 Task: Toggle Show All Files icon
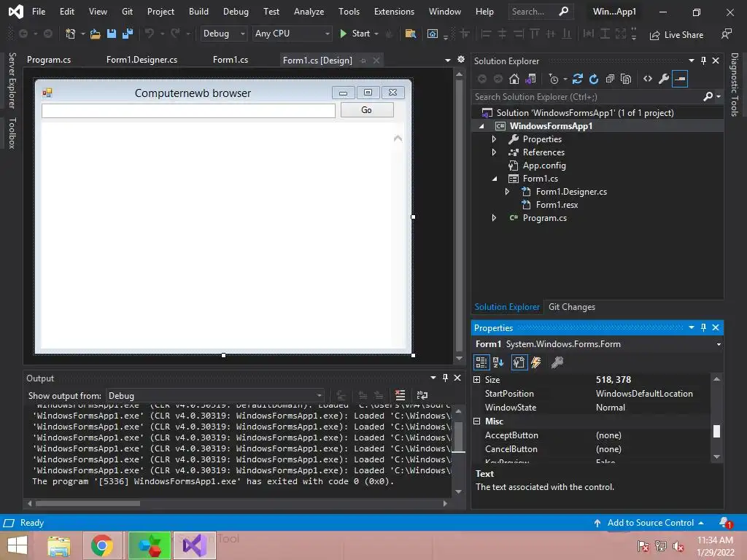[626, 79]
